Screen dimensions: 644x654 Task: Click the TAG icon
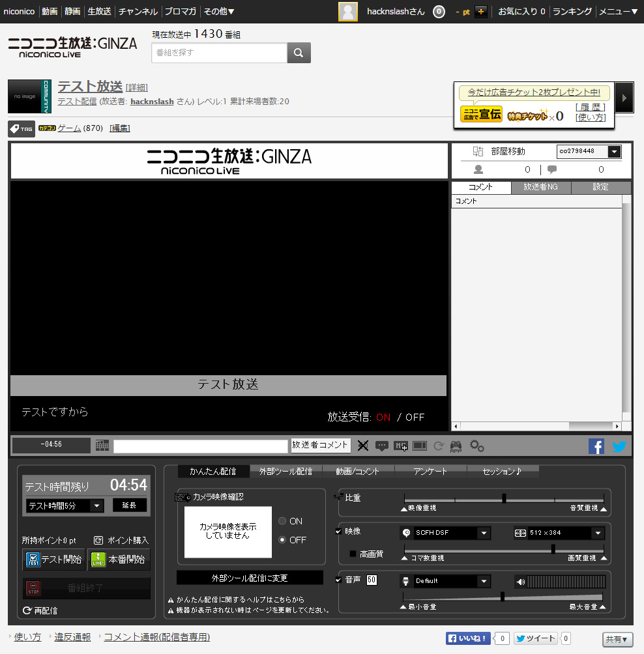[x=22, y=129]
